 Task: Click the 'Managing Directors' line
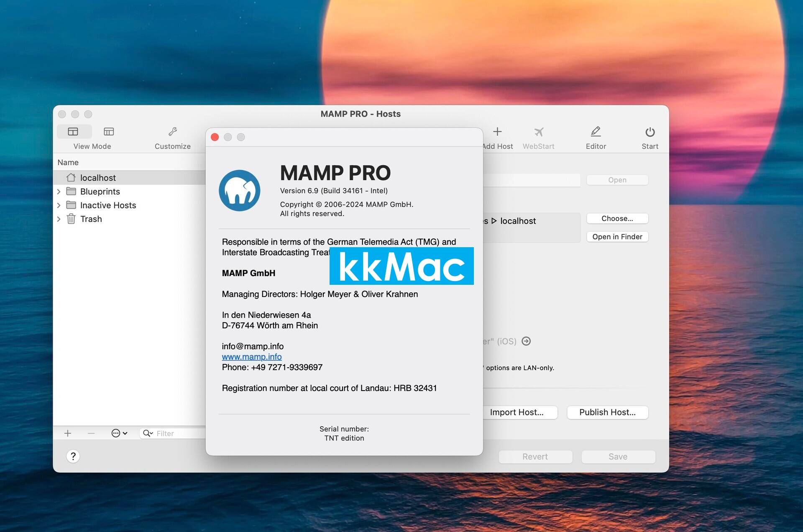[x=320, y=294]
